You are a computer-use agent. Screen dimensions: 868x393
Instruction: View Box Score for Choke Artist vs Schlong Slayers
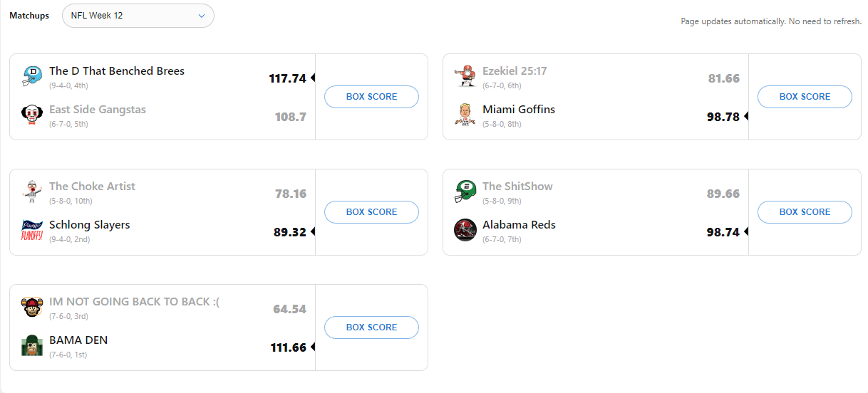pos(371,212)
